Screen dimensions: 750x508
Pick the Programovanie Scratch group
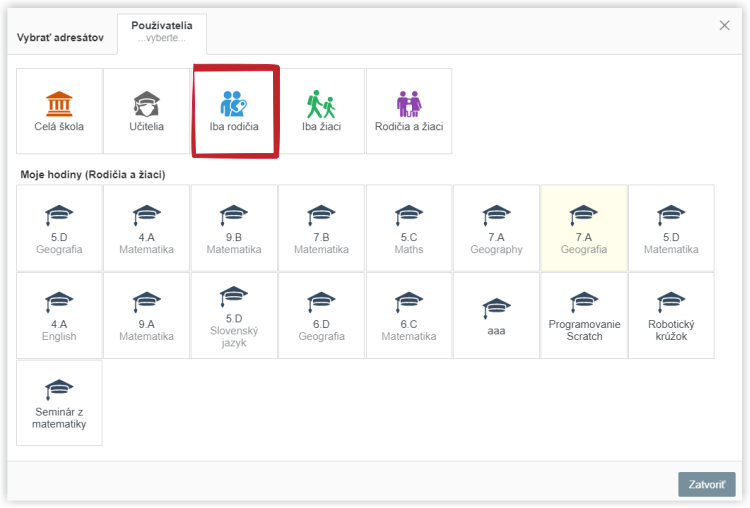click(584, 315)
